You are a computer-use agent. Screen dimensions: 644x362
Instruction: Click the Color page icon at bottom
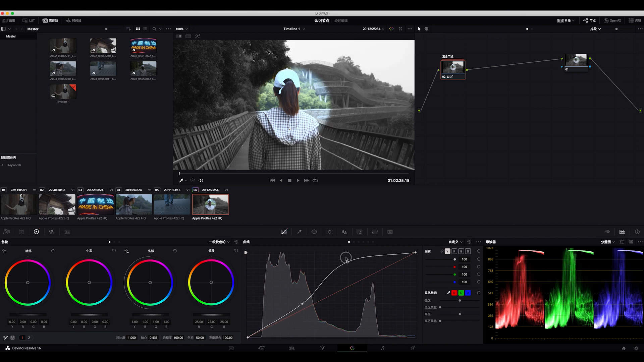click(352, 348)
